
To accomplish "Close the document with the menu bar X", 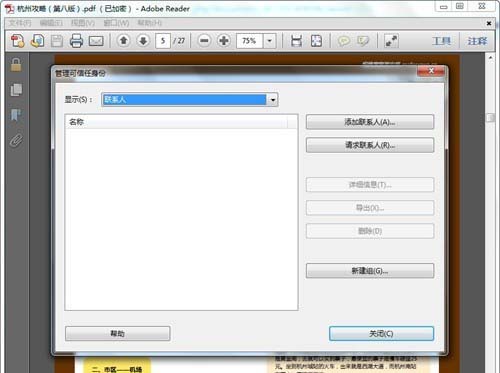I will (x=489, y=23).
